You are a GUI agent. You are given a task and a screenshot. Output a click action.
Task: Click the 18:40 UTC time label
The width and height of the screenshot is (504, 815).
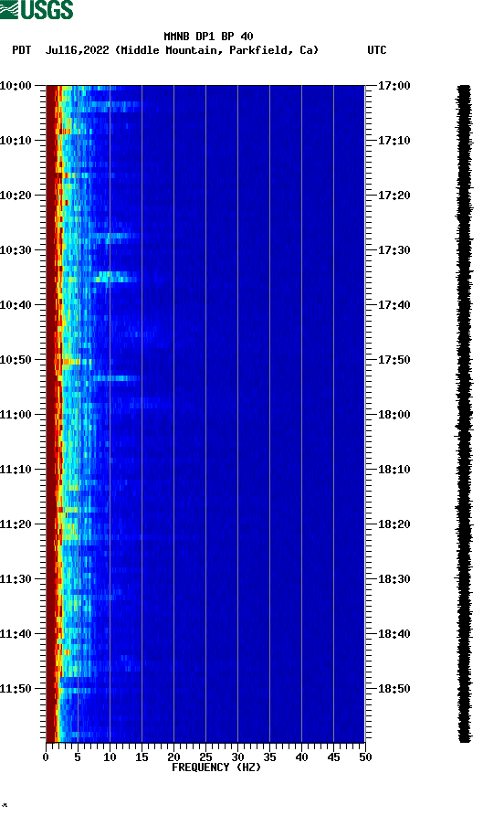394,633
